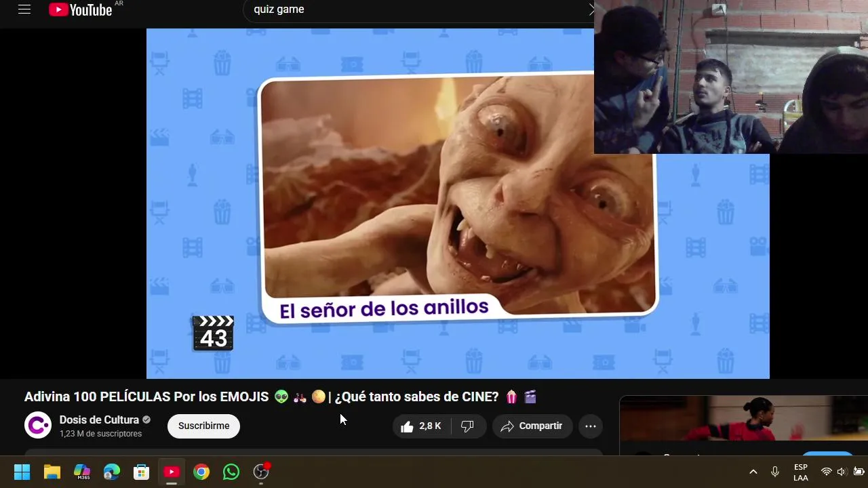The width and height of the screenshot is (868, 488).
Task: Click the webcam overlay in the corner
Action: [x=731, y=77]
